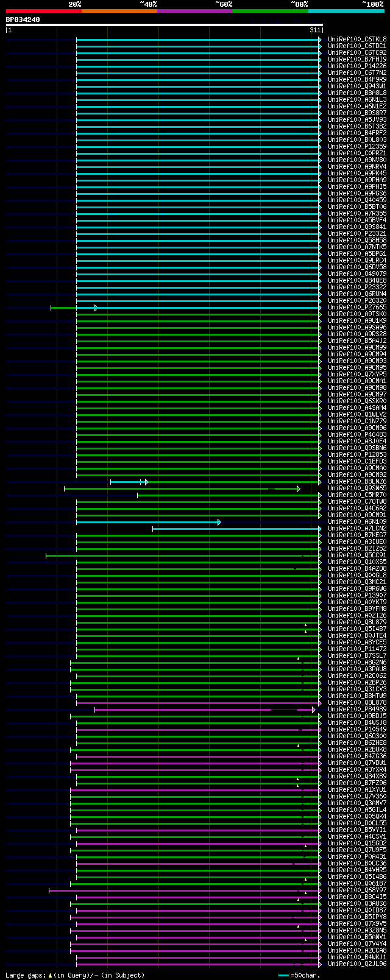The width and height of the screenshot is (390, 980).
Task: Click the green alignment bar for UniRef100_Q5CC91
Action: pyautogui.click(x=183, y=555)
